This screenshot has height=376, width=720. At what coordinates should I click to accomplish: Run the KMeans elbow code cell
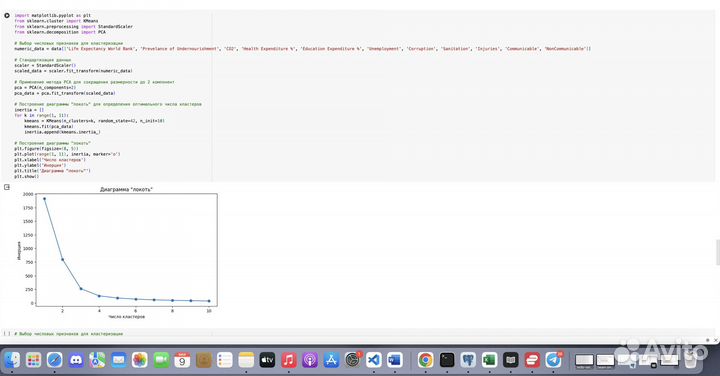pyautogui.click(x=7, y=16)
